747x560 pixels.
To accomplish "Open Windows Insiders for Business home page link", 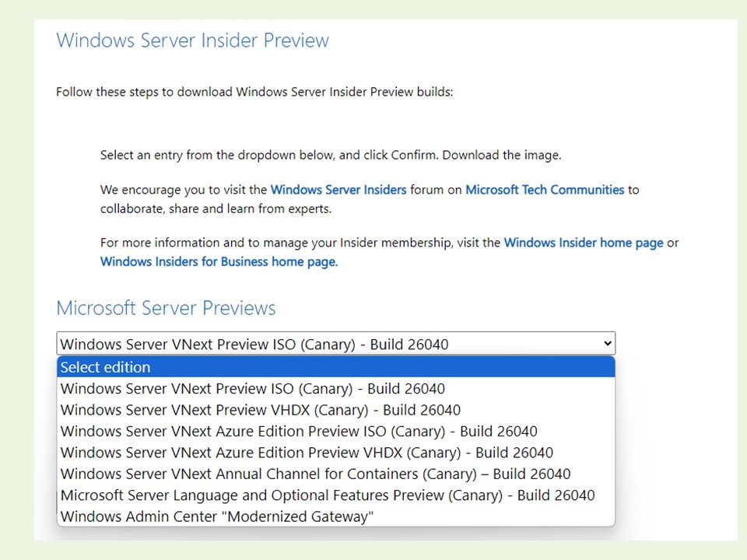I will point(219,262).
